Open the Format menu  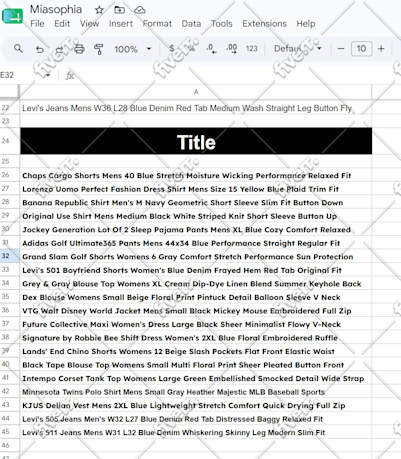click(157, 24)
